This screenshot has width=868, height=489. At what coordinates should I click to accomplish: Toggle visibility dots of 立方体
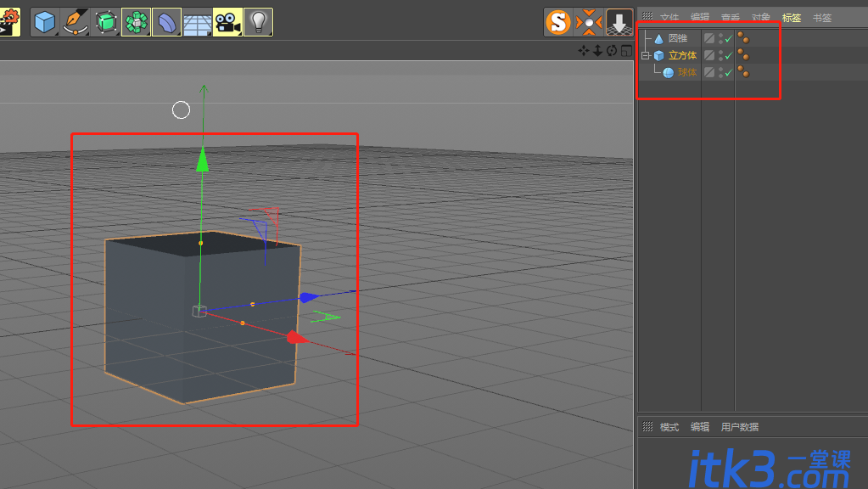coord(720,55)
